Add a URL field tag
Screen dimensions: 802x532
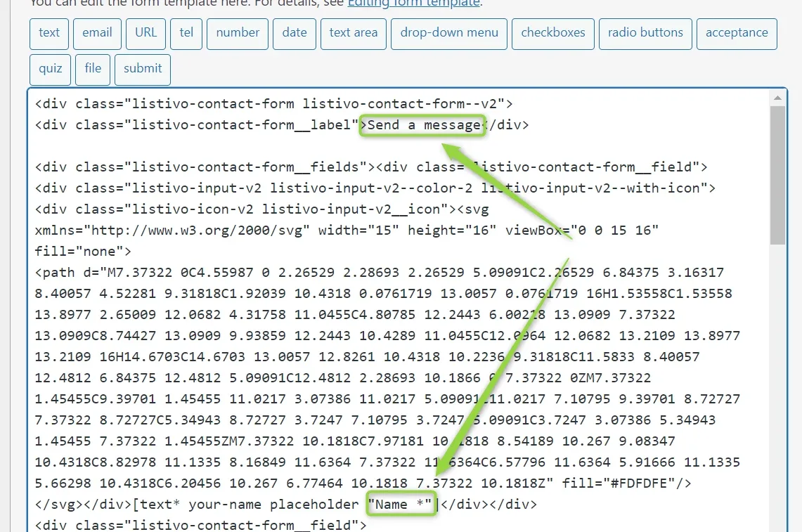[x=145, y=34]
